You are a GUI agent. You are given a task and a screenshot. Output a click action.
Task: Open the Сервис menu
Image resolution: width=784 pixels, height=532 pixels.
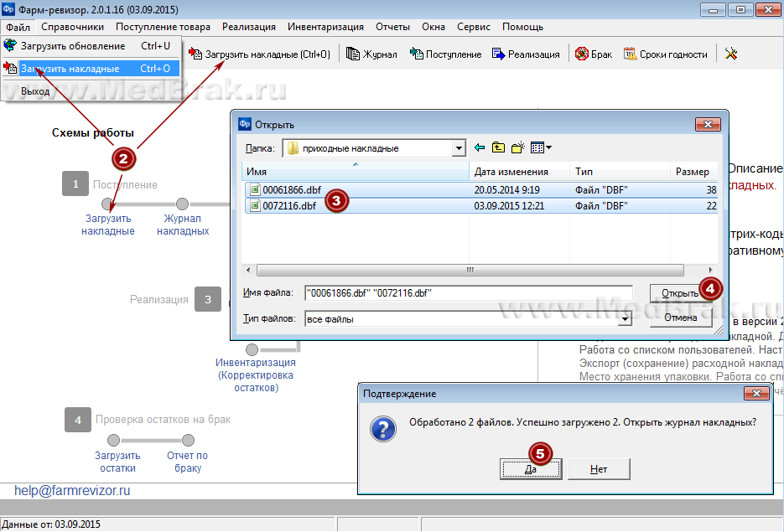[474, 27]
